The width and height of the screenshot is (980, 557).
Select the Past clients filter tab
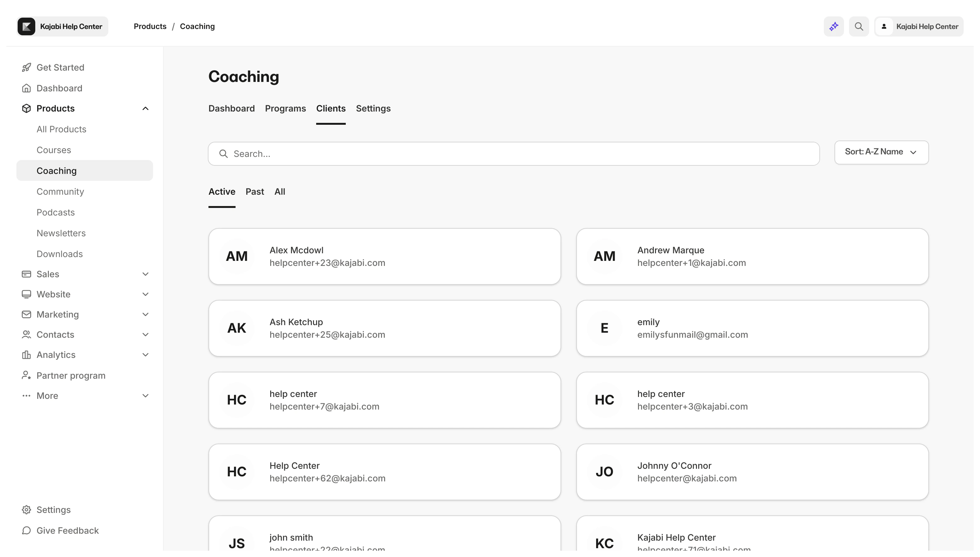[255, 192]
